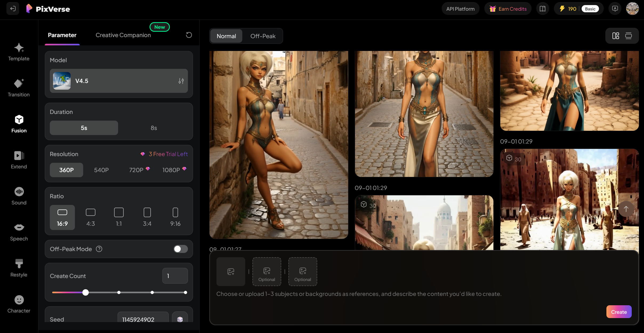Select 9:16 ratio

tap(175, 217)
